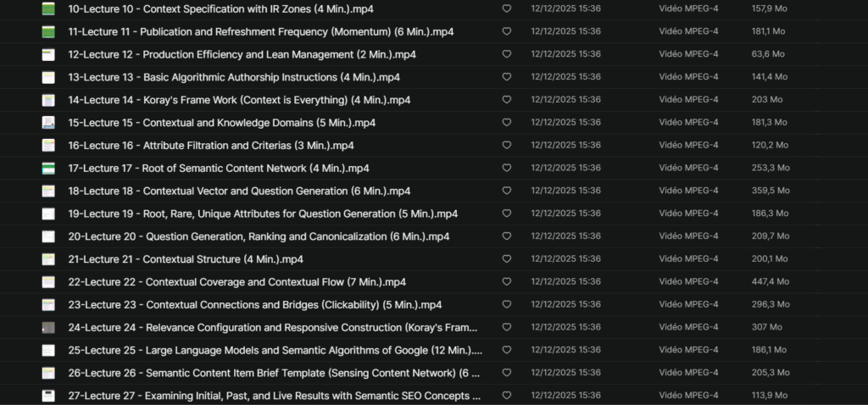The height and width of the screenshot is (405, 868).
Task: Click heart icon for Lecture 26 row
Action: click(507, 372)
